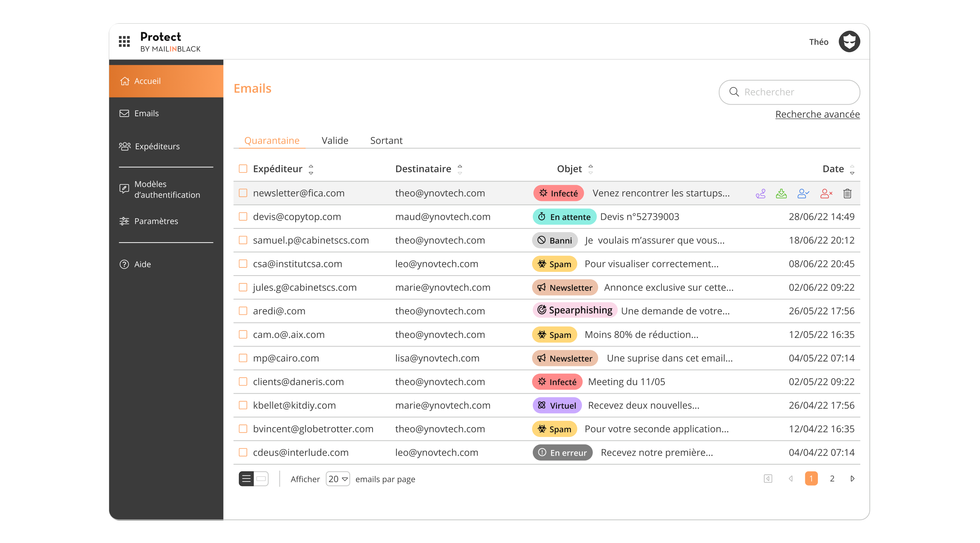The width and height of the screenshot is (980, 543).
Task: Click the reassign/transfer email icon
Action: click(x=761, y=193)
